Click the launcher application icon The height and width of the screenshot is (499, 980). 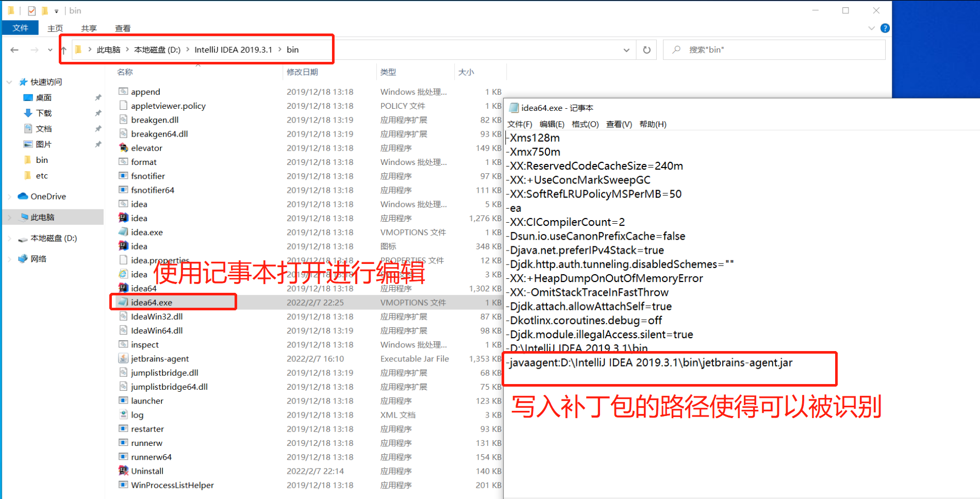pos(123,401)
